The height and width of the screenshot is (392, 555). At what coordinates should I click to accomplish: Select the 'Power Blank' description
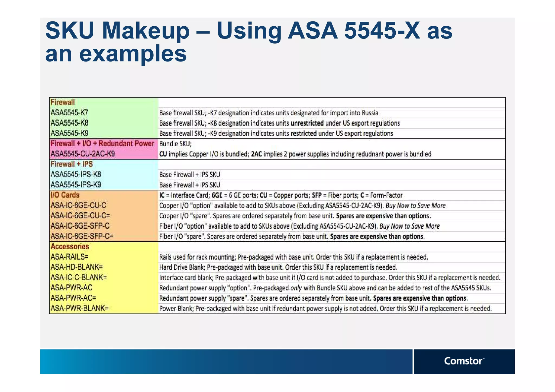tap(325, 308)
